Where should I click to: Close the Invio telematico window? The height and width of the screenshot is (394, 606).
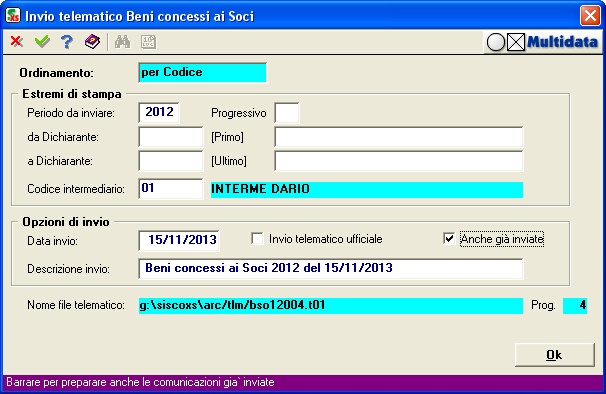tap(590, 16)
